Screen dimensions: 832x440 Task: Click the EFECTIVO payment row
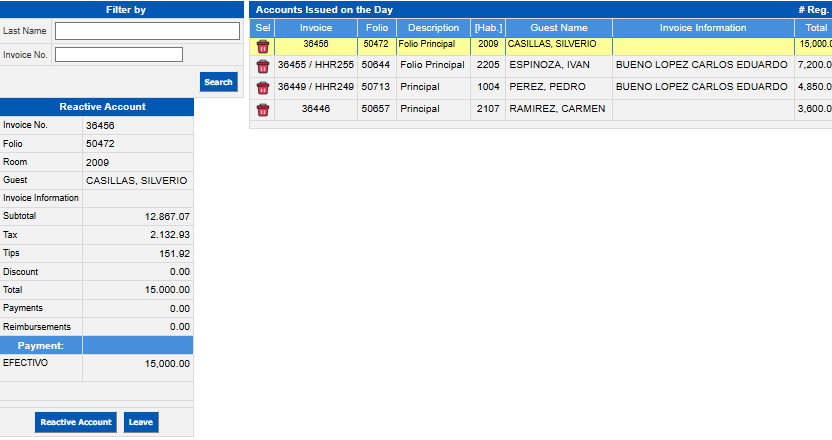coord(96,364)
